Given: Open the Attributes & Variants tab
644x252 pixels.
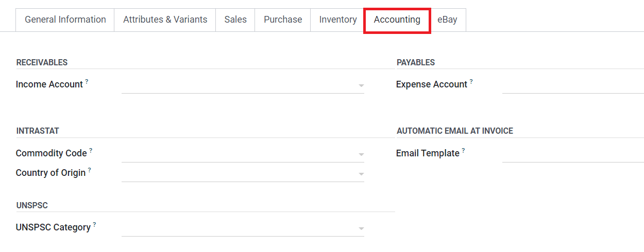Looking at the screenshot, I should pos(165,20).
